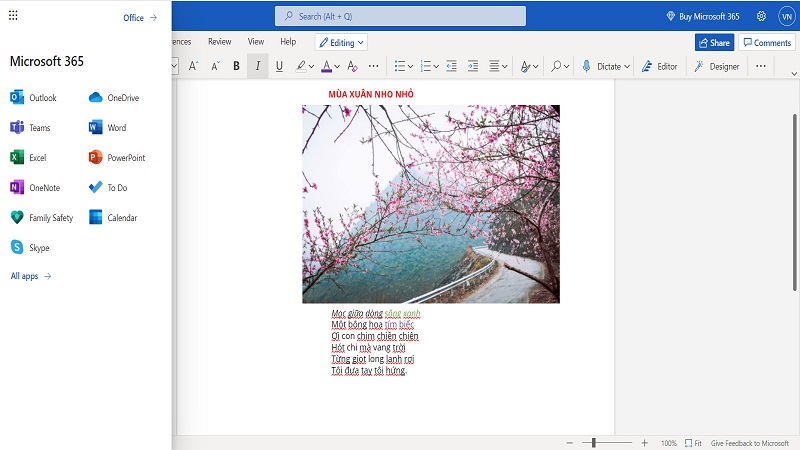
Task: Click the Search (Alt + Q) box
Action: point(400,16)
